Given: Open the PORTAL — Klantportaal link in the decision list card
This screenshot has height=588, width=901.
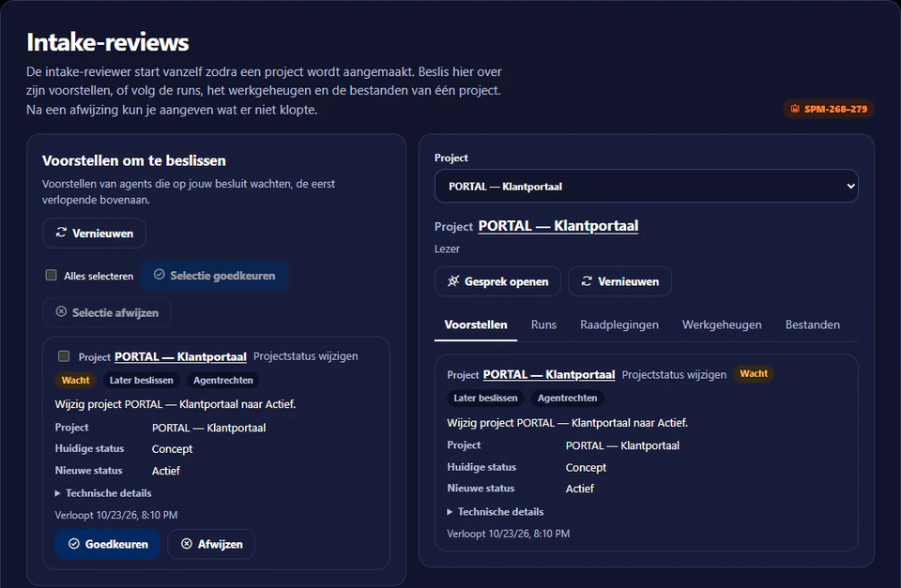Looking at the screenshot, I should coord(180,356).
